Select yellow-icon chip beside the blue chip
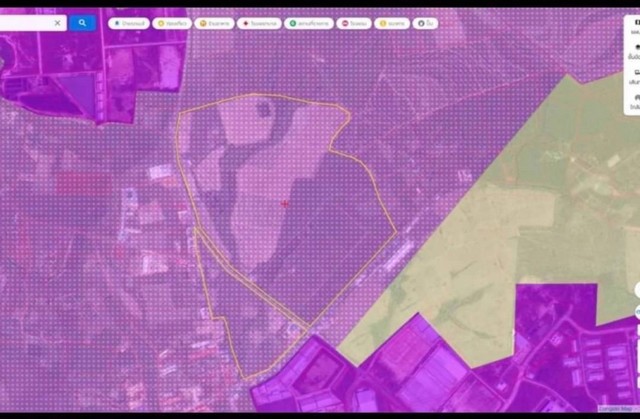Viewport: 640px width, 419px height. pyautogui.click(x=215, y=22)
